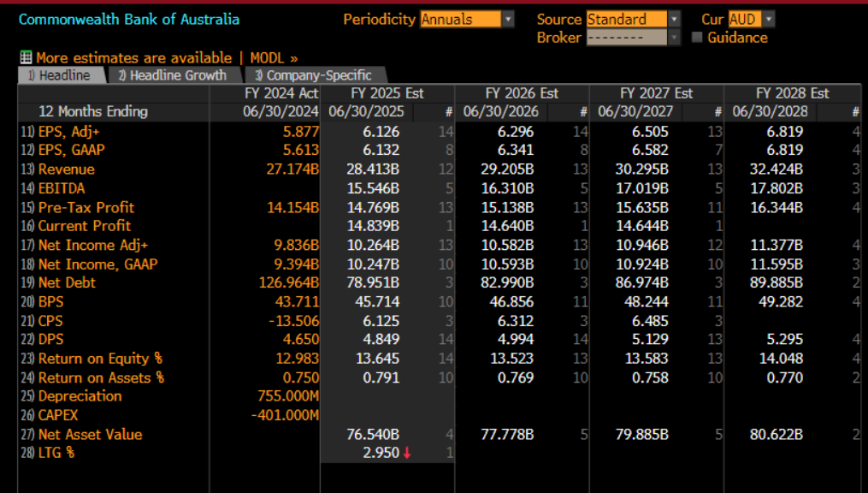Click the 06/30/2028 period ending date

point(770,112)
